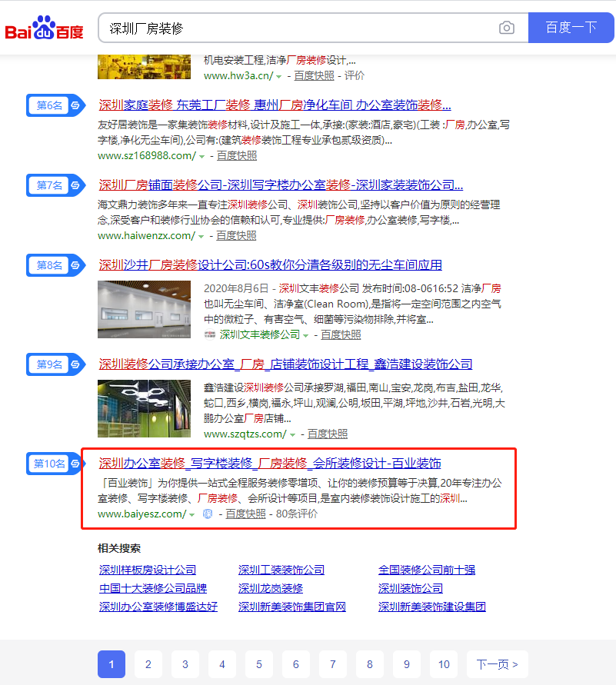
Task: Search related: 深圳新美装饰建设集团
Action: tap(432, 607)
